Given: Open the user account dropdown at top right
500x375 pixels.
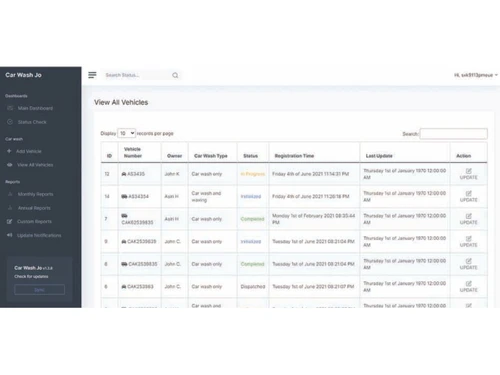Looking at the screenshot, I should [x=476, y=75].
